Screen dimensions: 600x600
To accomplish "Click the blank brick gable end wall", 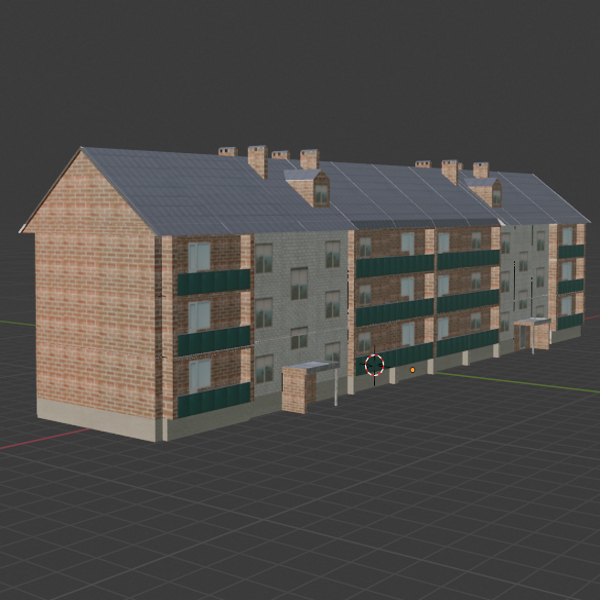I will (x=96, y=295).
